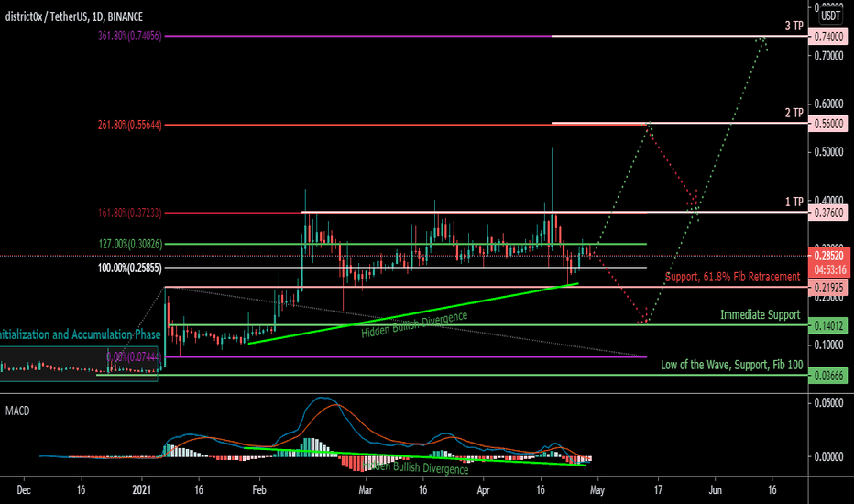Click the 0.10000 price scale value

coord(828,345)
